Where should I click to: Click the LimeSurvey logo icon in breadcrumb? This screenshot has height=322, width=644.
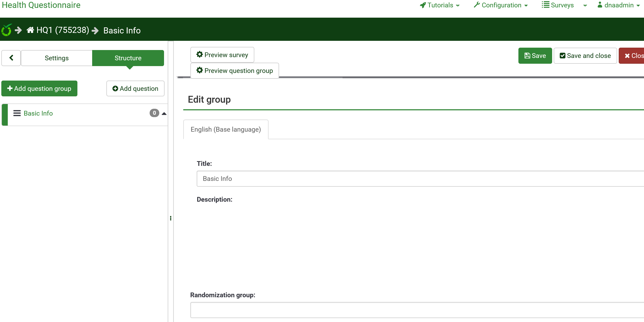(x=7, y=30)
